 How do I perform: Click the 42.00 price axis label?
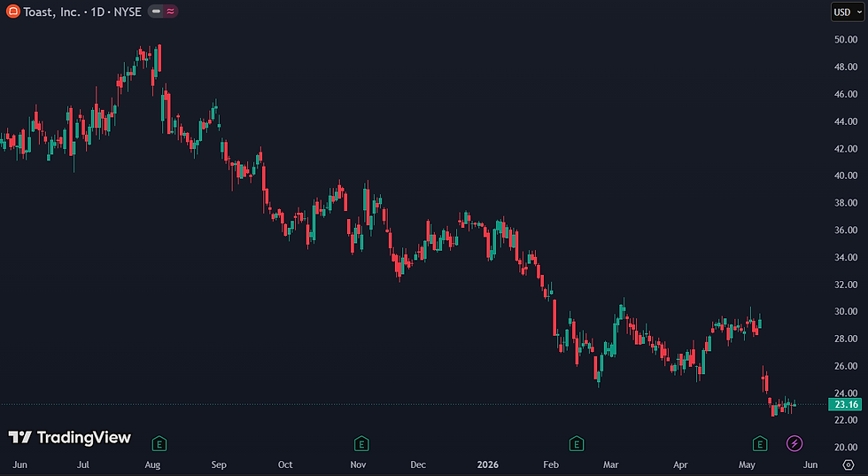pos(846,148)
